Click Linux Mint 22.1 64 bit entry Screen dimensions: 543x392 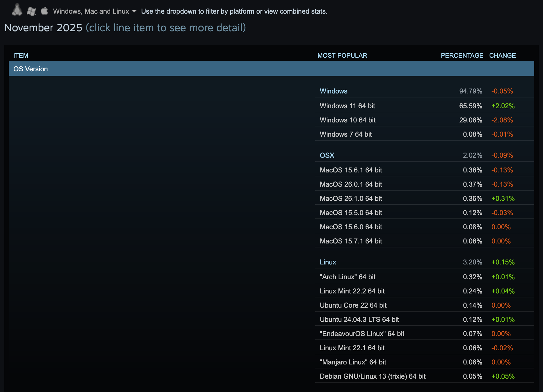click(x=425, y=348)
